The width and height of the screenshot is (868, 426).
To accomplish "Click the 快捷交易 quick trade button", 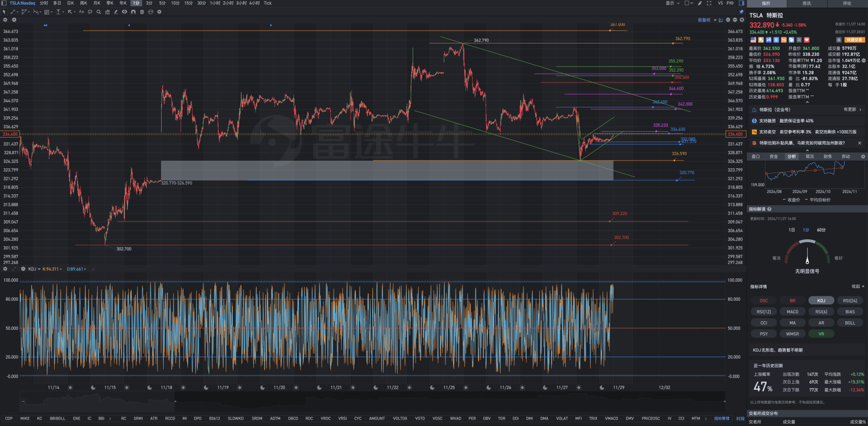I will [x=854, y=40].
